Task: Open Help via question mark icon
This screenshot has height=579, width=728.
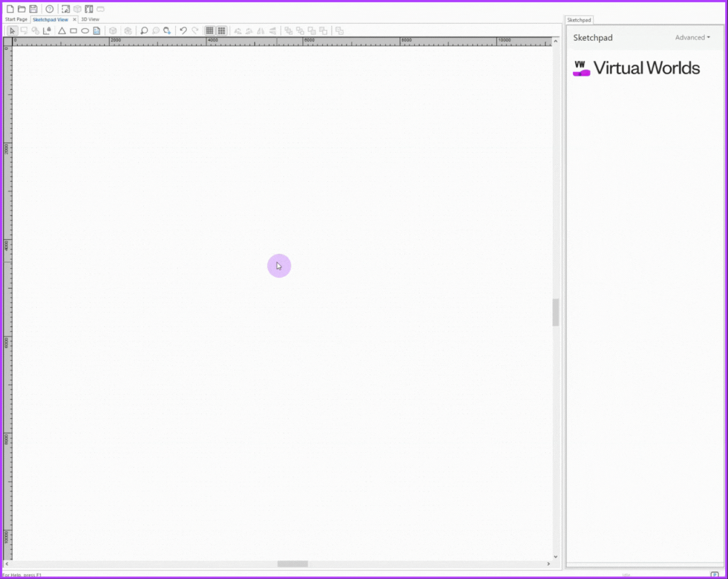Action: pyautogui.click(x=50, y=9)
